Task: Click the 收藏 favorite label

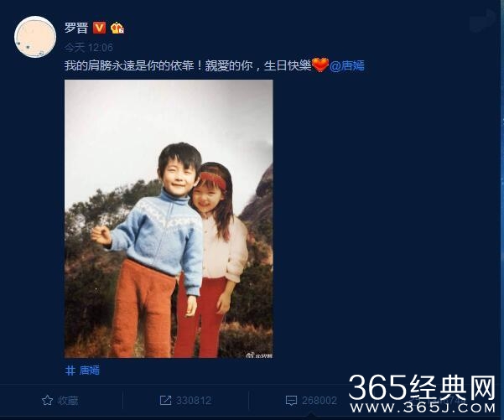Action: pyautogui.click(x=68, y=401)
